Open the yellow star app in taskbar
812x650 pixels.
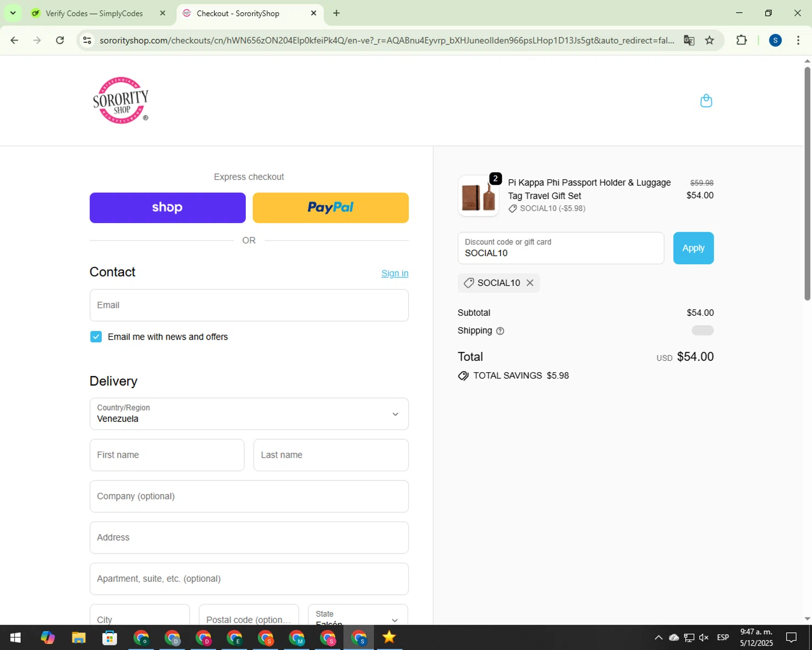pyautogui.click(x=389, y=638)
